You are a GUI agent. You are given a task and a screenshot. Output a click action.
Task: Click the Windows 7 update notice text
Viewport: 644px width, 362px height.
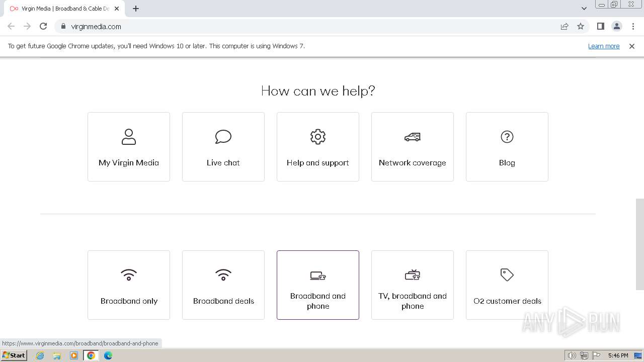[156, 46]
